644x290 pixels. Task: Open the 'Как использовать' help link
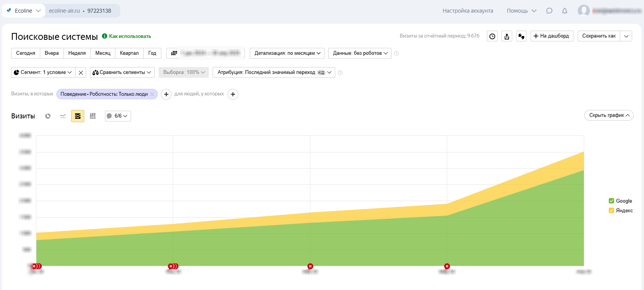pyautogui.click(x=130, y=36)
